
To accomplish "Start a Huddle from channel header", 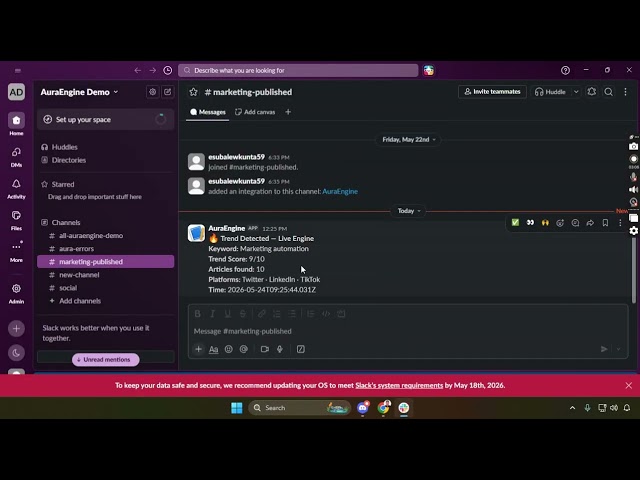I will 550,92.
